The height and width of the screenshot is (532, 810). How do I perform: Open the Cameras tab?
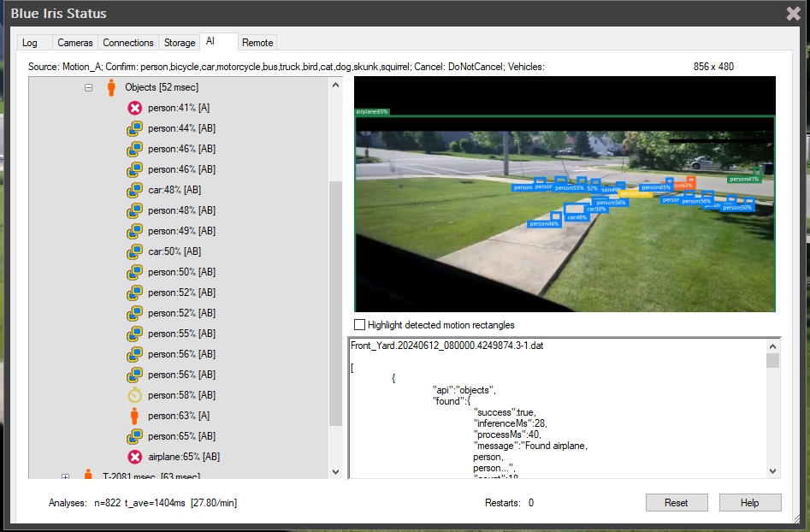(75, 43)
